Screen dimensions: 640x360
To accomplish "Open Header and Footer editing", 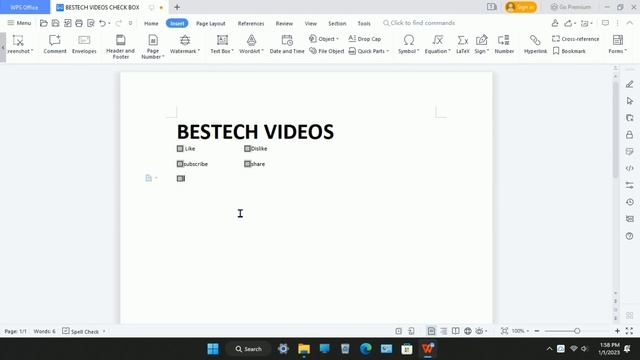I will tap(120, 47).
